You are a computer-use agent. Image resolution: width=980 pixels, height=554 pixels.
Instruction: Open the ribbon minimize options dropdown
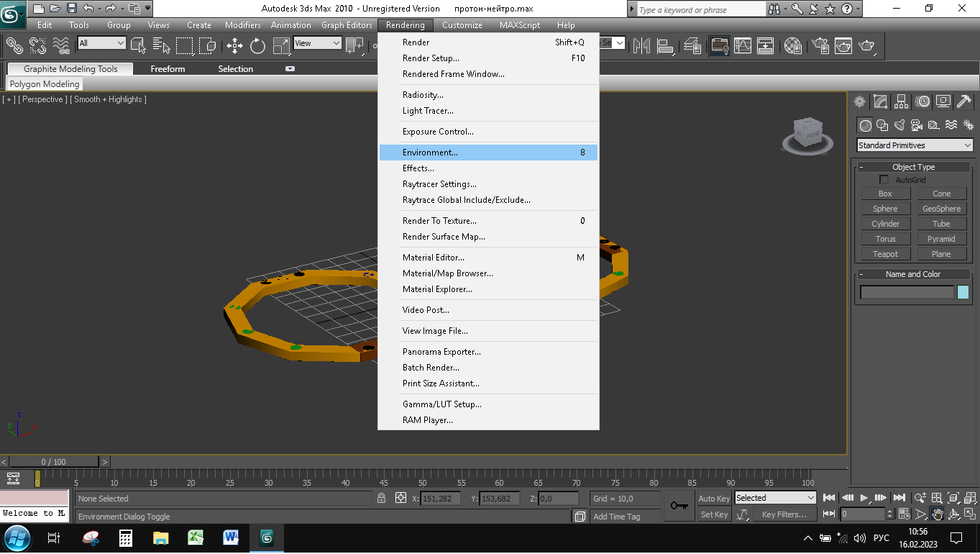pos(290,69)
